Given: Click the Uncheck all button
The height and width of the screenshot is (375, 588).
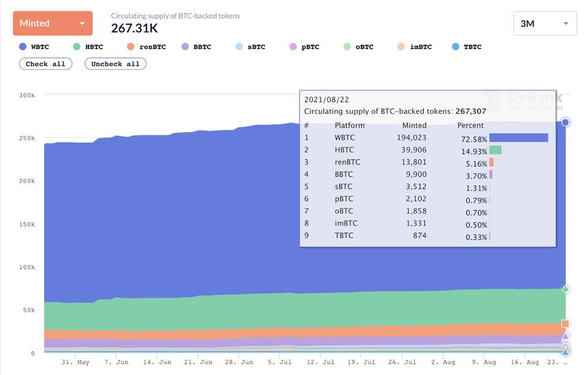Looking at the screenshot, I should [115, 64].
